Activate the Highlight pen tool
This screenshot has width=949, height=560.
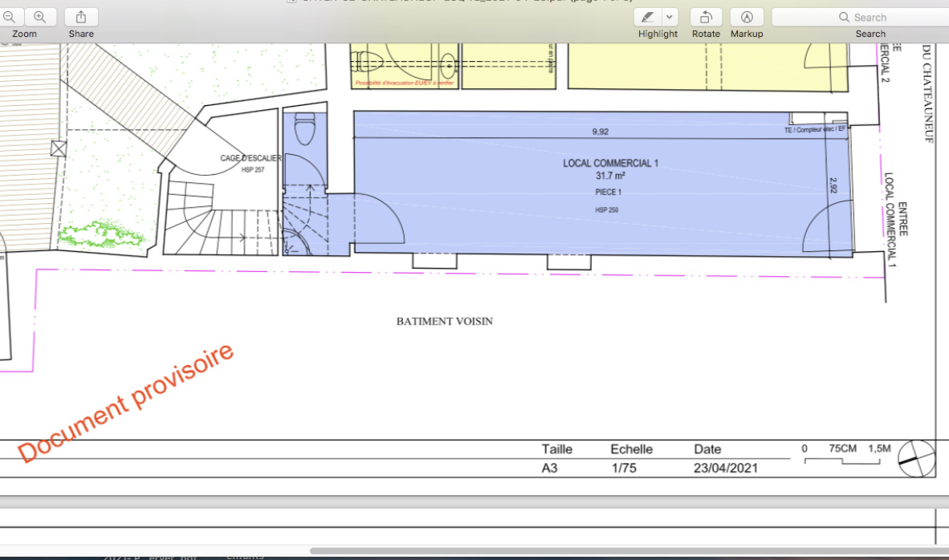point(648,17)
